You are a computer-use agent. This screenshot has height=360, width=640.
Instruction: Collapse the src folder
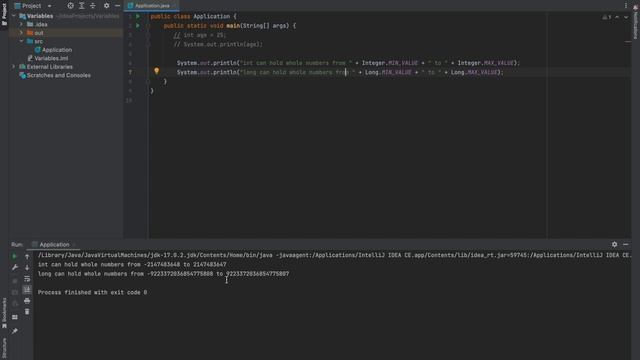click(21, 41)
